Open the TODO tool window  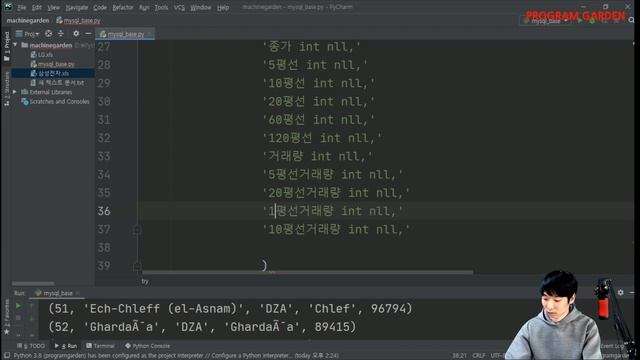pos(31,346)
